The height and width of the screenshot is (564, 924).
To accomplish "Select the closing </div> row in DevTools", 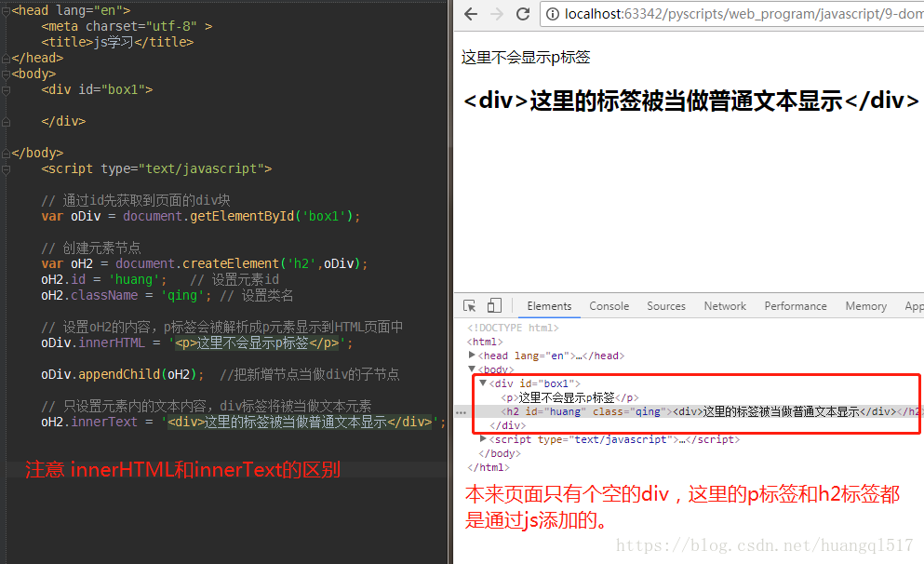I will pyautogui.click(x=508, y=425).
